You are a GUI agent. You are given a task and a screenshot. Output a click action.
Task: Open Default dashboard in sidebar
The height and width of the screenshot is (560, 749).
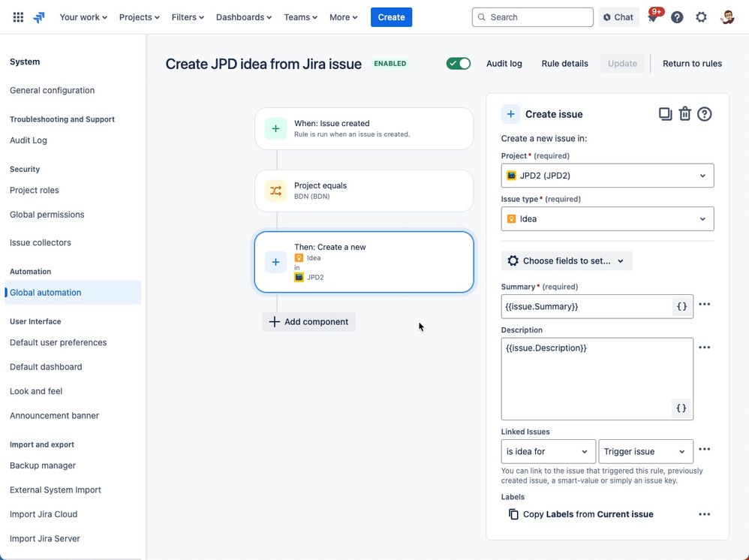(x=46, y=367)
